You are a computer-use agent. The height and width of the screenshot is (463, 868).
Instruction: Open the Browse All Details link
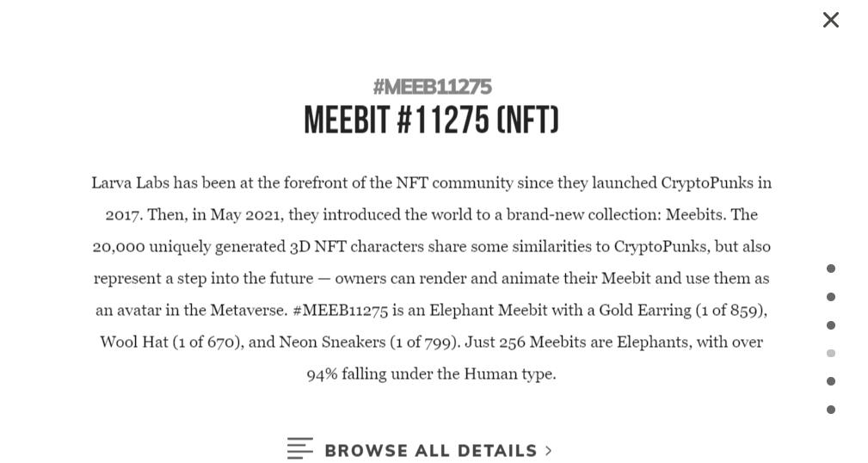430,451
